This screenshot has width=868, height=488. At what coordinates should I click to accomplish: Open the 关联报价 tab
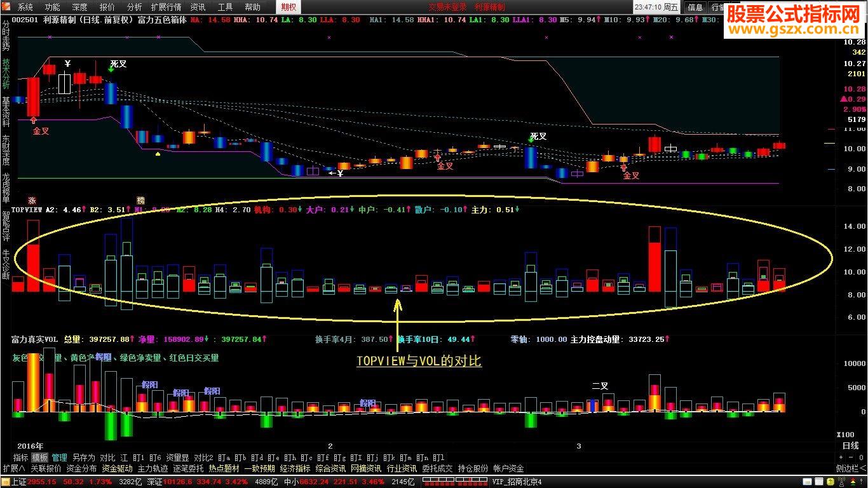(46, 468)
